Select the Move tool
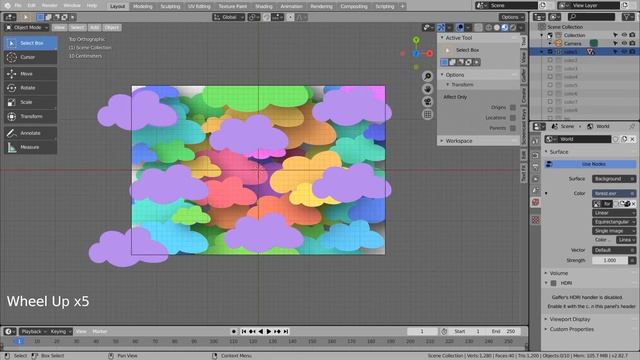Screen dimensions: 640x360 point(31,73)
